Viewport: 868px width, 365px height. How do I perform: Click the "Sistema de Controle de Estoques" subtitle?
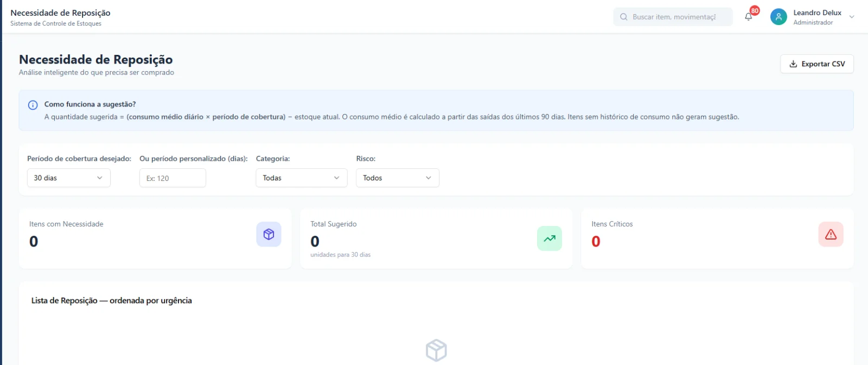click(56, 23)
